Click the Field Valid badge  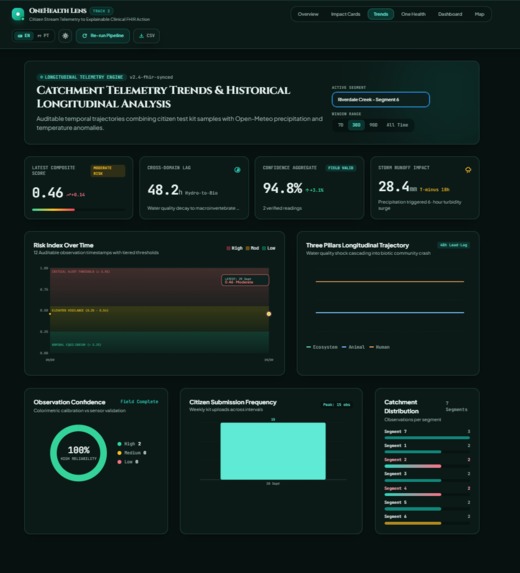click(x=341, y=168)
